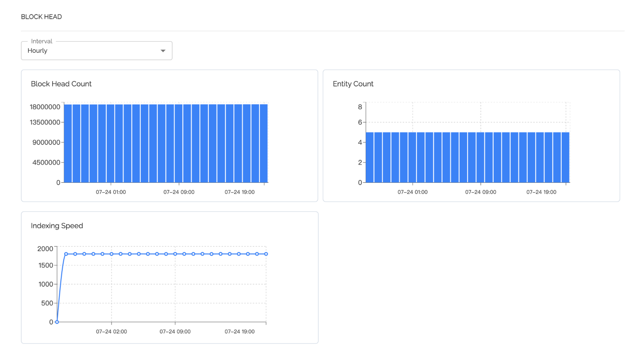Screen dimensions: 639x364
Task: Click the Interval field label
Action: point(42,41)
